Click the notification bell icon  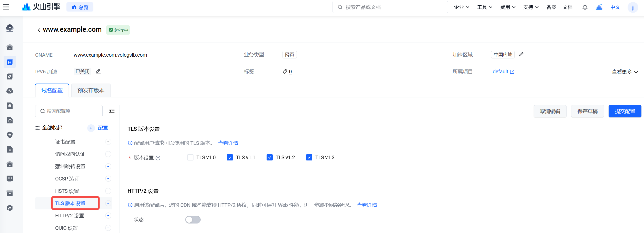[x=585, y=7]
